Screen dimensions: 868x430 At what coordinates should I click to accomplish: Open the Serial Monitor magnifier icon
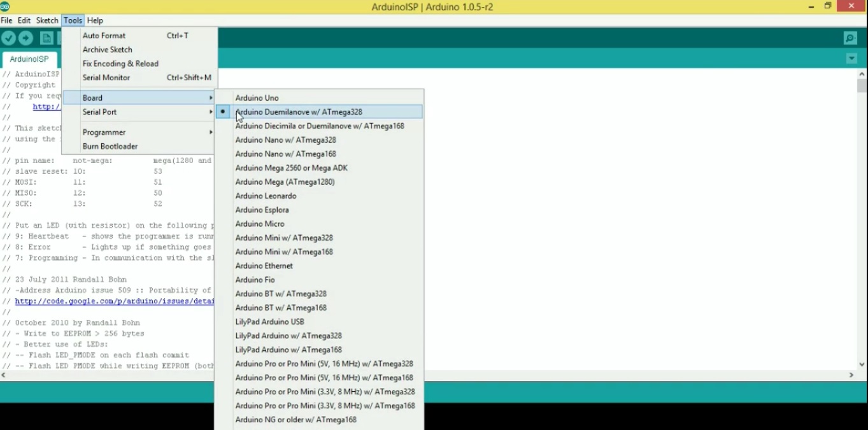[x=850, y=38]
